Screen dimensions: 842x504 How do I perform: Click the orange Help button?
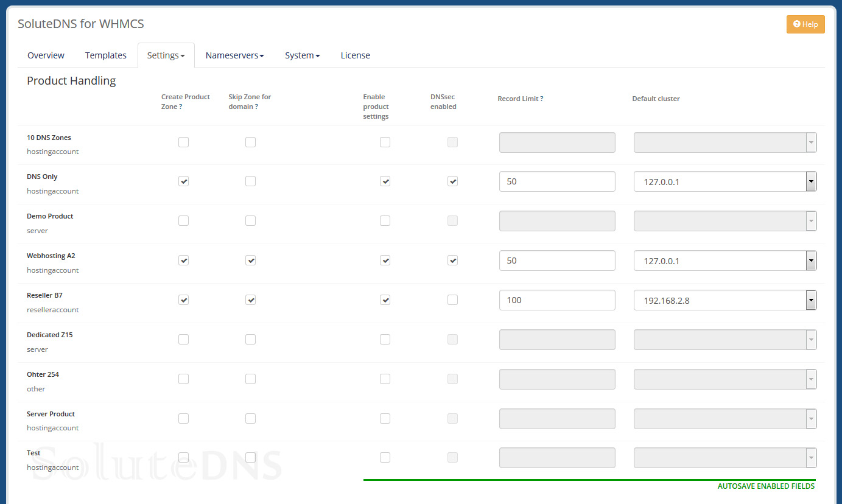click(x=805, y=24)
